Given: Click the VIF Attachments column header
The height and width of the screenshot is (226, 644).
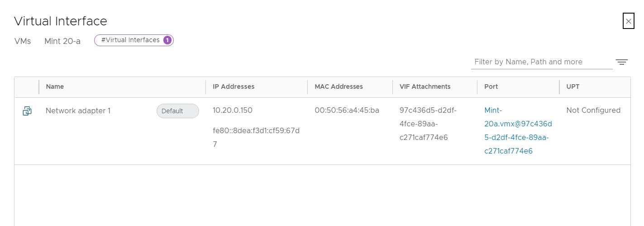Looking at the screenshot, I should coord(425,87).
